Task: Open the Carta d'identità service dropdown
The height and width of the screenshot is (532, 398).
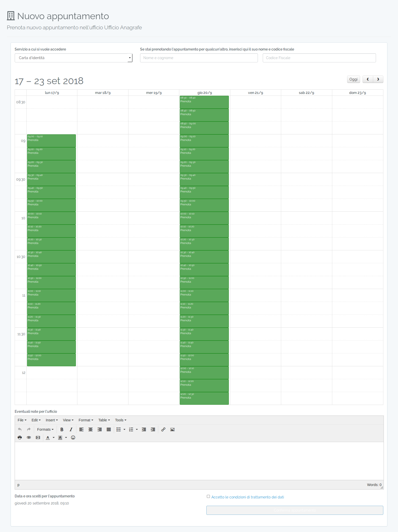Action: [x=74, y=58]
